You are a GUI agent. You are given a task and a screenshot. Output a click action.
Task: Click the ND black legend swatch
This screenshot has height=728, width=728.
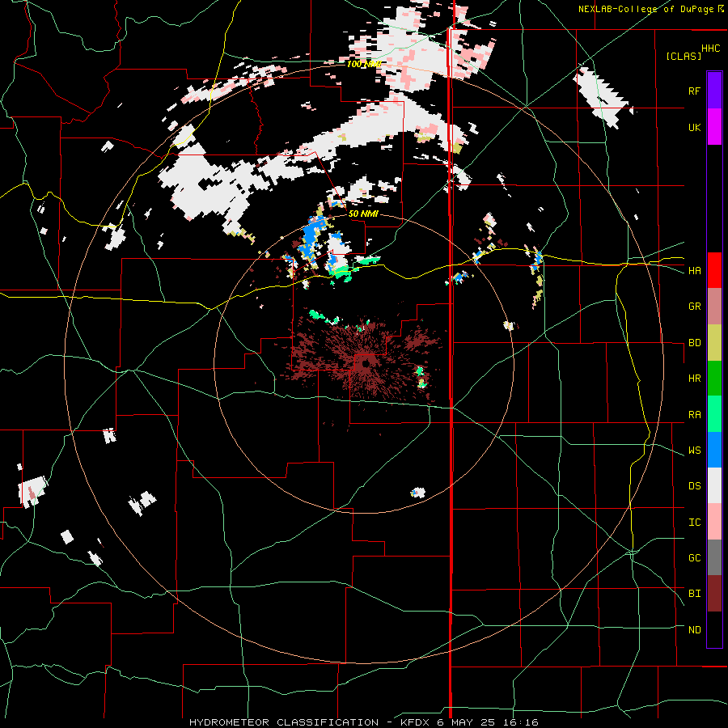[714, 629]
